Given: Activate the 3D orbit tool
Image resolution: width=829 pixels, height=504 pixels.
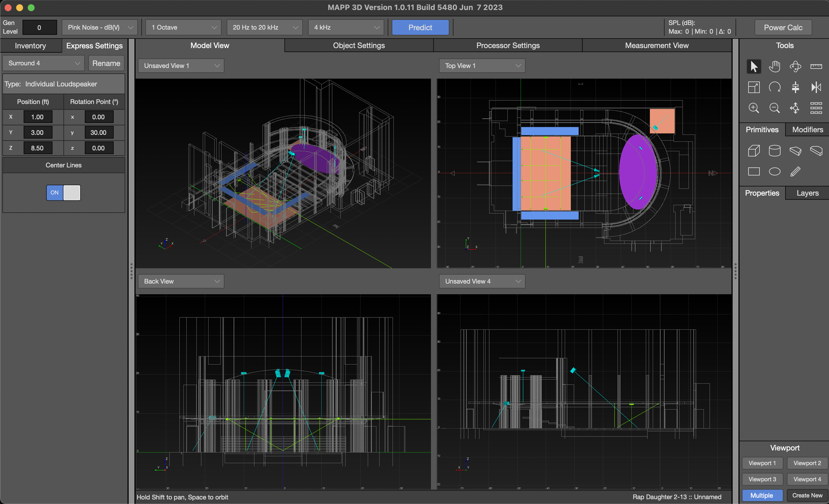Looking at the screenshot, I should [x=795, y=67].
